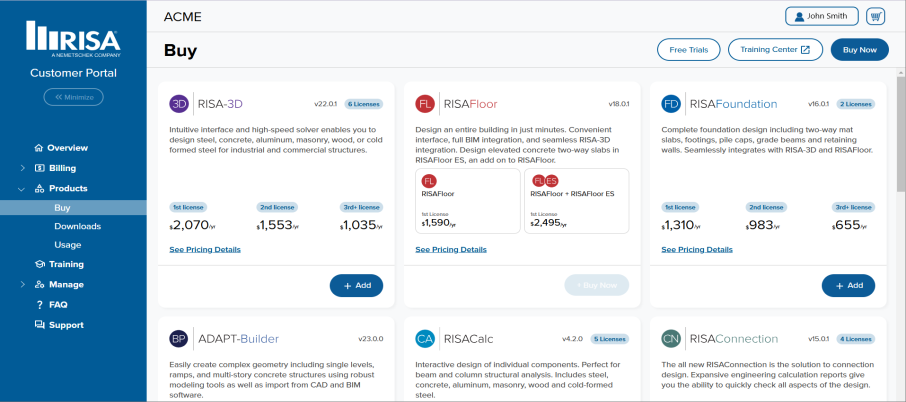This screenshot has height=402, width=906.
Task: Open the shopping cart icon
Action: point(875,16)
